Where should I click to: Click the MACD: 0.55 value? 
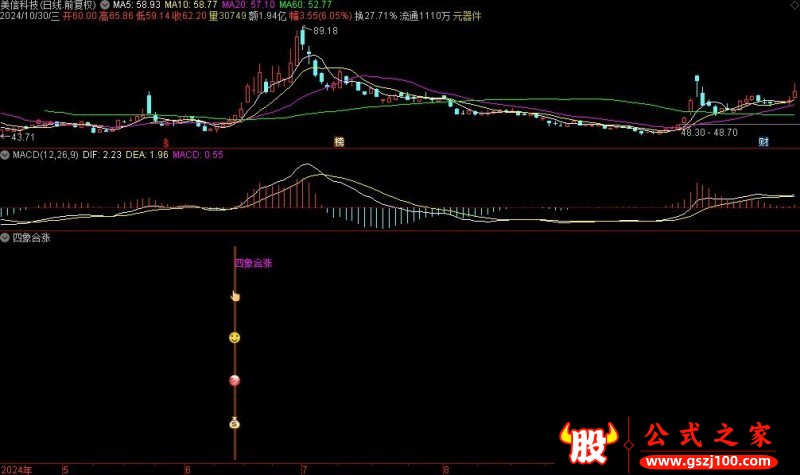click(197, 155)
